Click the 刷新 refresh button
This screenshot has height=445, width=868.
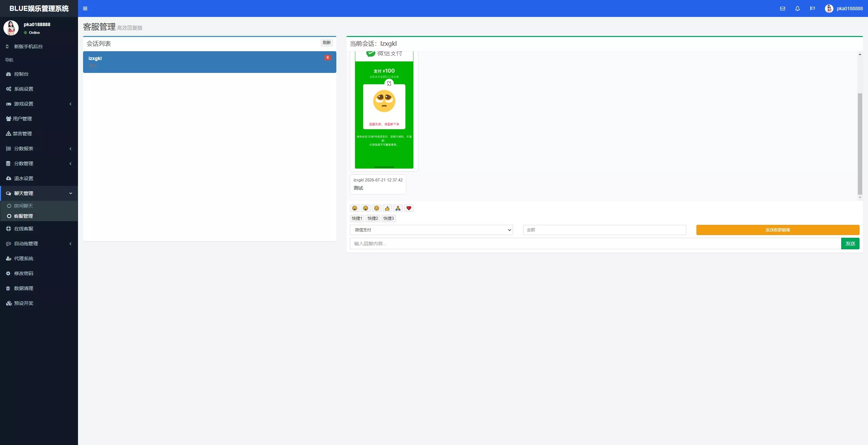(327, 43)
